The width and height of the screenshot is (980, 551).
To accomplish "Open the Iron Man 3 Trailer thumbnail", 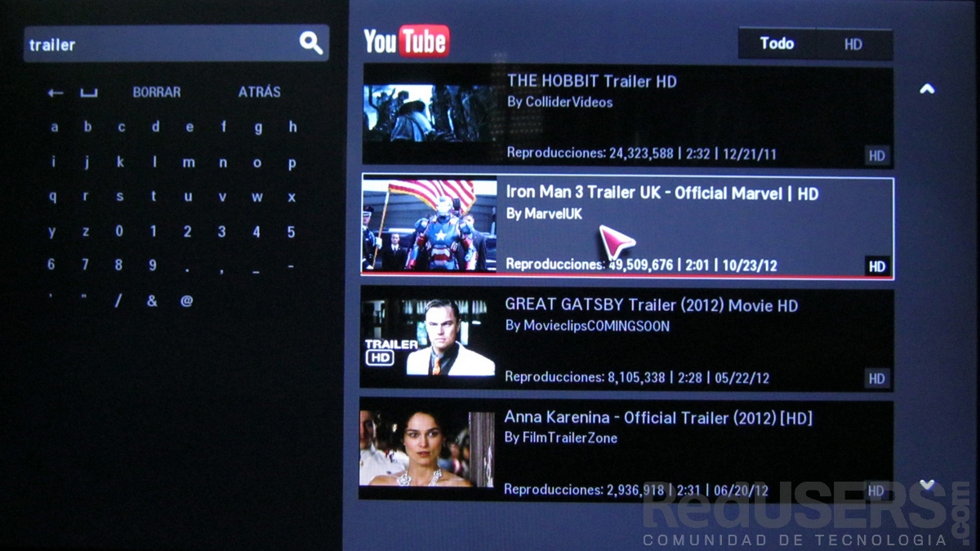I will click(x=430, y=225).
